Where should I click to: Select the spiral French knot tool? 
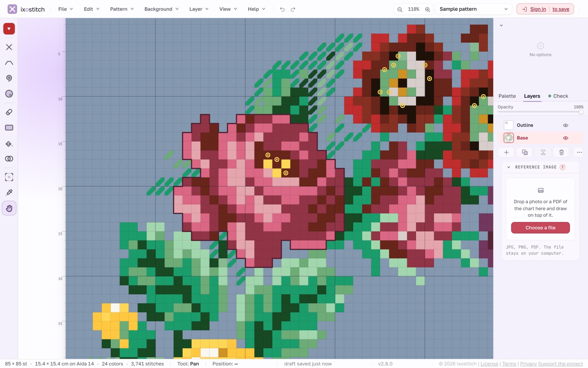[x=9, y=78]
